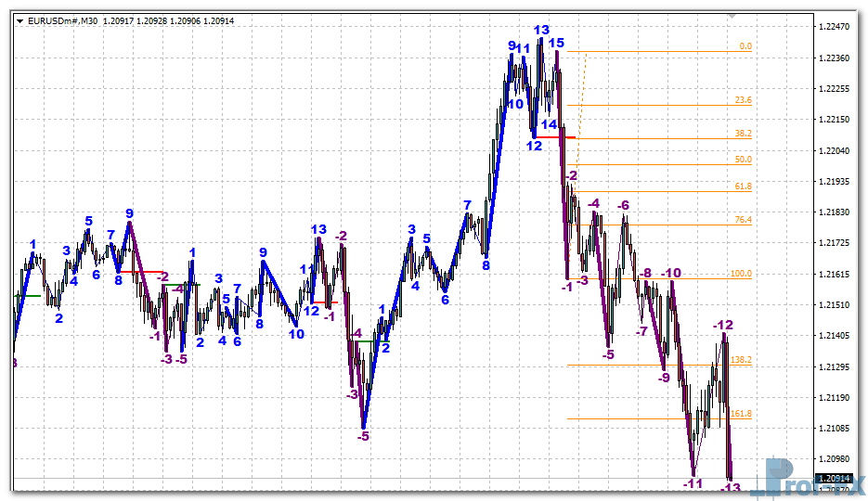
Task: Select the purple wave label -12
Action: pos(723,325)
